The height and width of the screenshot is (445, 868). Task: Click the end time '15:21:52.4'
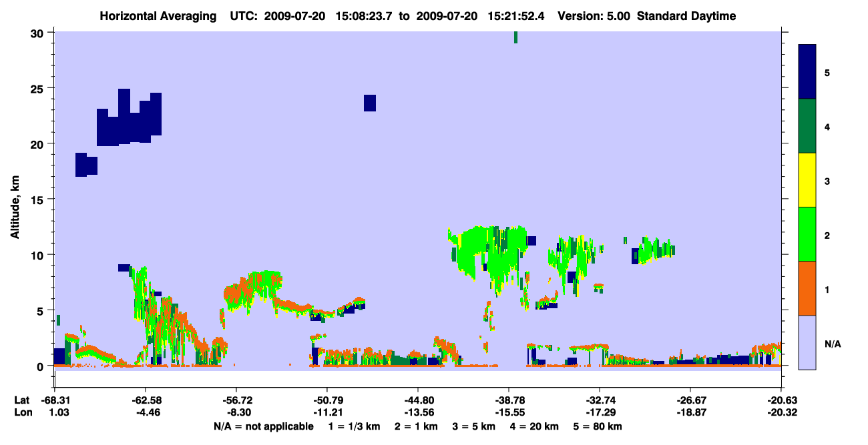[x=517, y=16]
